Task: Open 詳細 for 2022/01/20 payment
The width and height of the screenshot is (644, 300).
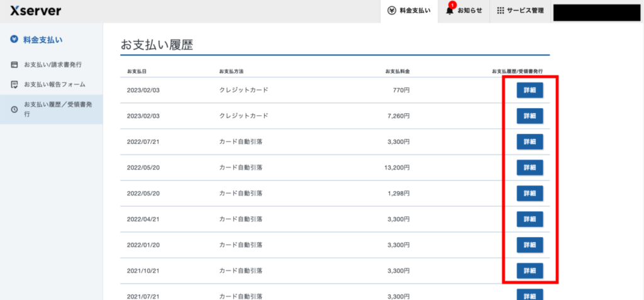Action: click(530, 245)
